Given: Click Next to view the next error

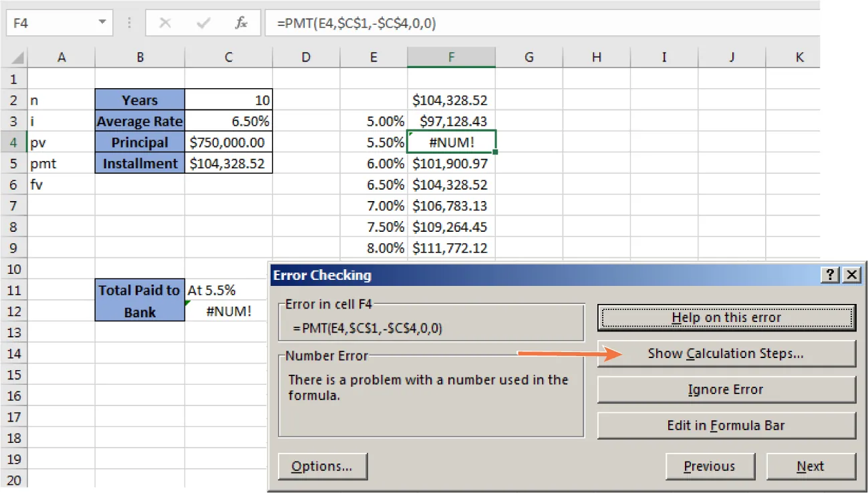Looking at the screenshot, I should pyautogui.click(x=811, y=466).
